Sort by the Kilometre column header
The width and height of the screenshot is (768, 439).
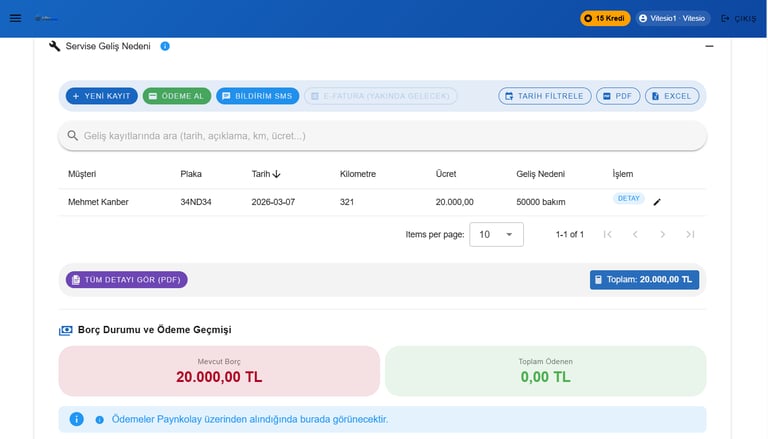click(x=358, y=174)
